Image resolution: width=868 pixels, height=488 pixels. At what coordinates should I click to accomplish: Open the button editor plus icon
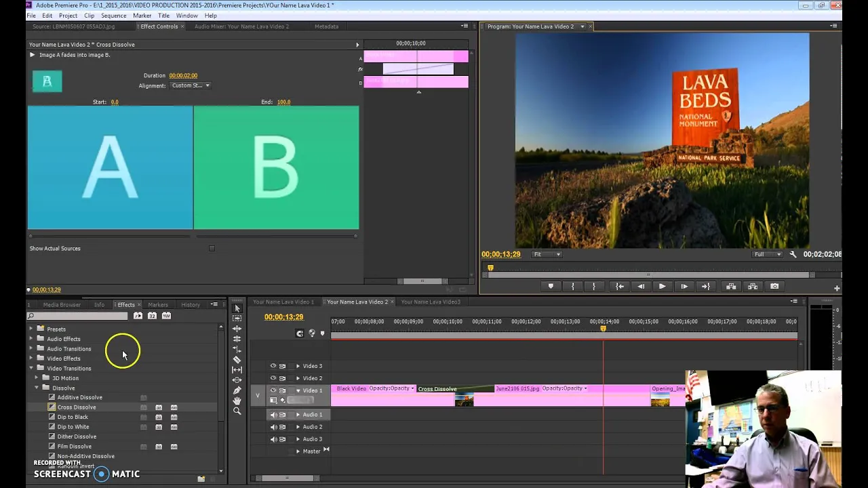[x=837, y=288]
